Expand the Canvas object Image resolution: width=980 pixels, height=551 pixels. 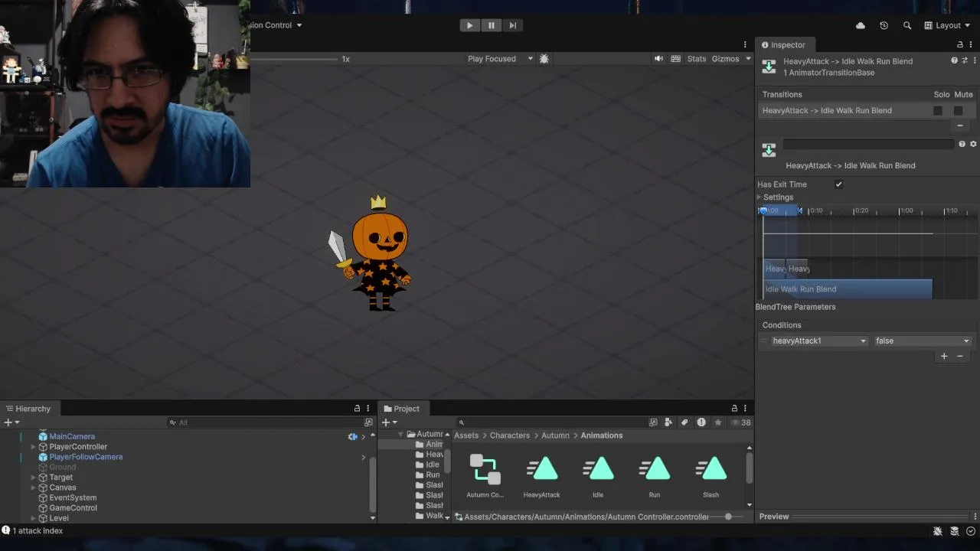tap(33, 487)
